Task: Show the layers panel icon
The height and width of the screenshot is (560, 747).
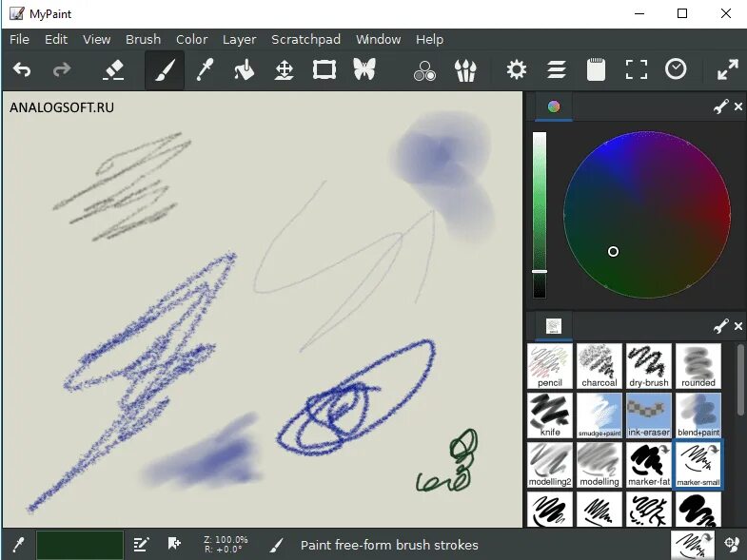Action: pyautogui.click(x=557, y=70)
